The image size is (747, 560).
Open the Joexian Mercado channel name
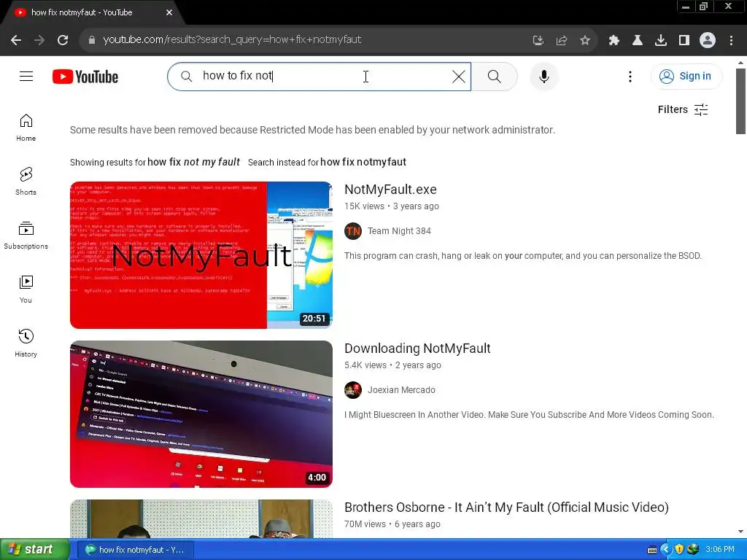(x=401, y=390)
